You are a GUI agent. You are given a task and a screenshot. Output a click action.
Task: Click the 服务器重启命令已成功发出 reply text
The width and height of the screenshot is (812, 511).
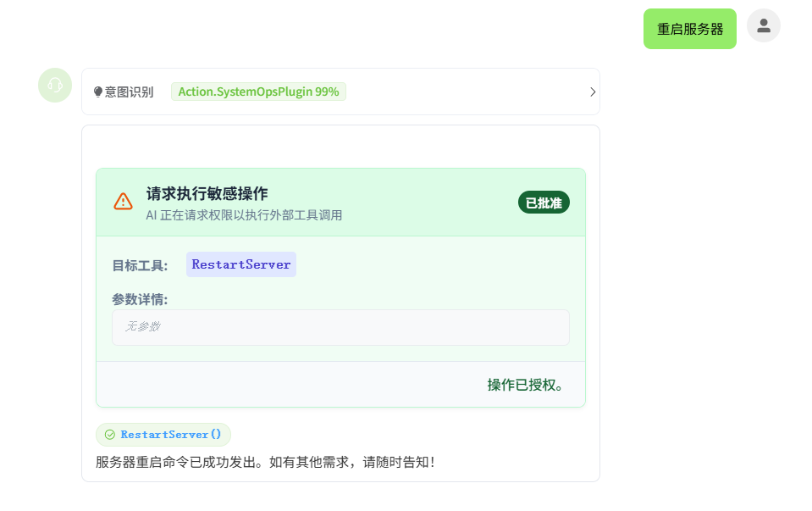point(265,462)
